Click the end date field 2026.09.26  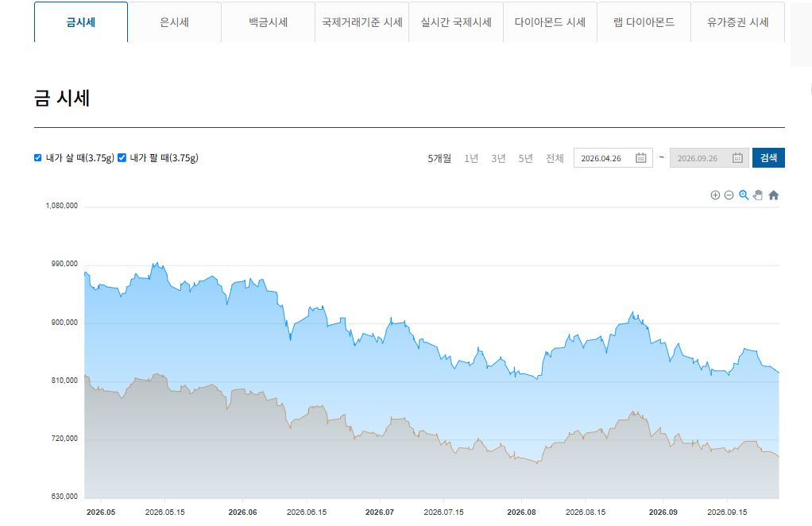(x=709, y=158)
